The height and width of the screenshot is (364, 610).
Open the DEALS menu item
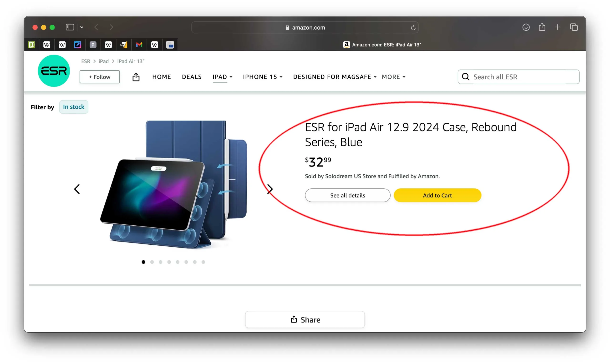click(x=192, y=77)
